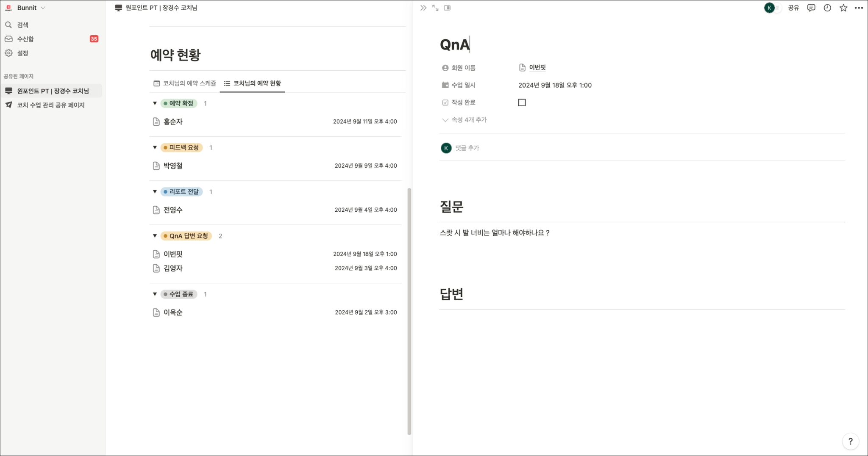Open the help question mark button
868x456 pixels.
pos(850,441)
